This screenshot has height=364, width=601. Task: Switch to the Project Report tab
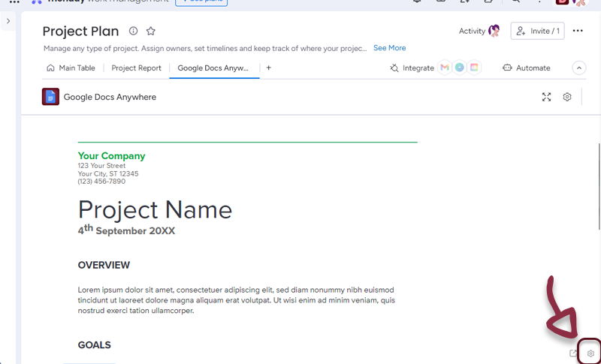click(136, 68)
